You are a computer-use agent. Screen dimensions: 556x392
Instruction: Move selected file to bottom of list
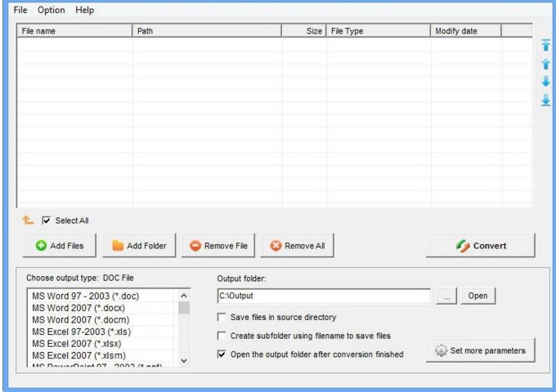click(x=545, y=100)
